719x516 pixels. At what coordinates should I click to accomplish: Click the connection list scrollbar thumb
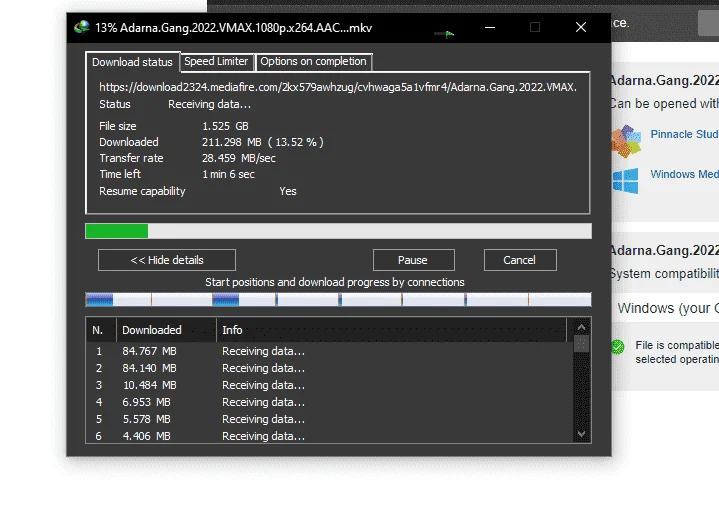pyautogui.click(x=581, y=344)
